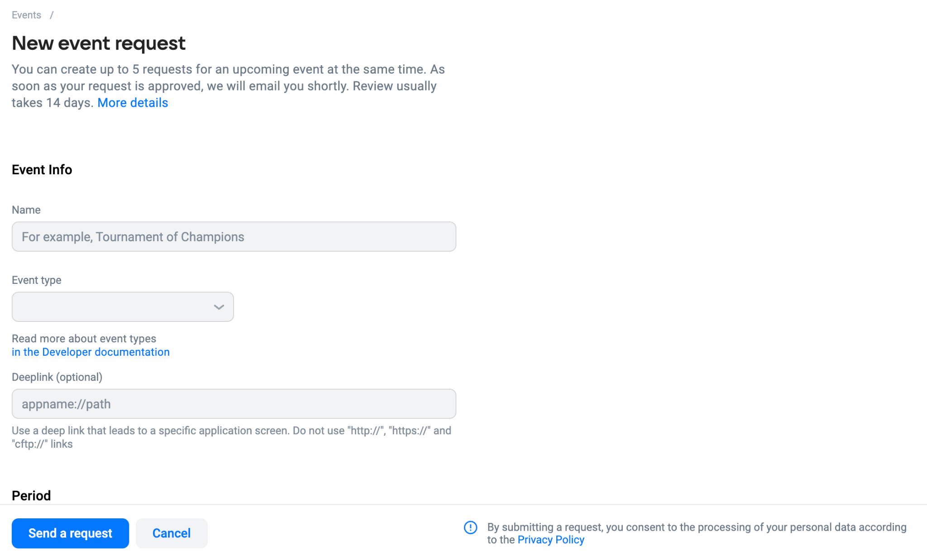The height and width of the screenshot is (560, 927).
Task: Click the Deeplink (optional) label
Action: pos(57,377)
